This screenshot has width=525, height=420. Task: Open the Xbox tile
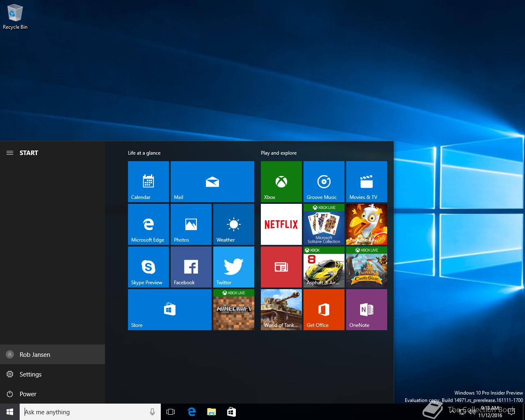pos(281,182)
